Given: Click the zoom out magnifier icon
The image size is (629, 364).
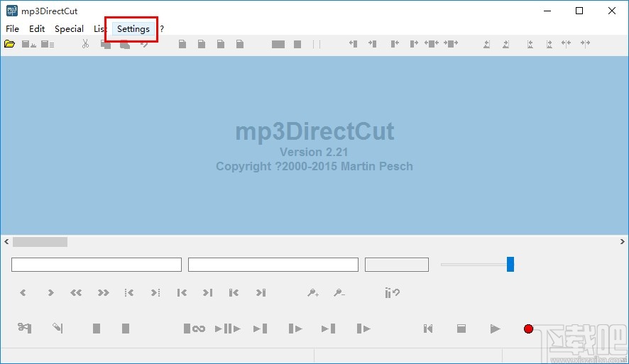Looking at the screenshot, I should point(339,292).
